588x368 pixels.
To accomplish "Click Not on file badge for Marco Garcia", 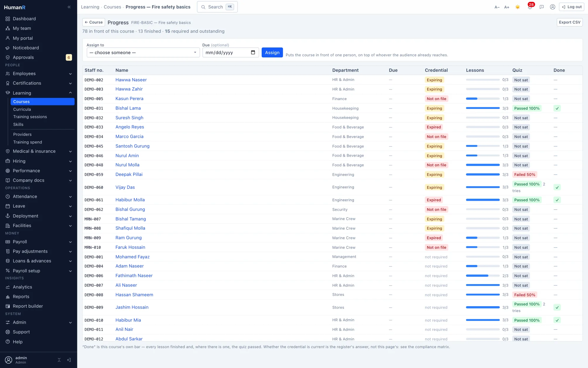I will (436, 137).
